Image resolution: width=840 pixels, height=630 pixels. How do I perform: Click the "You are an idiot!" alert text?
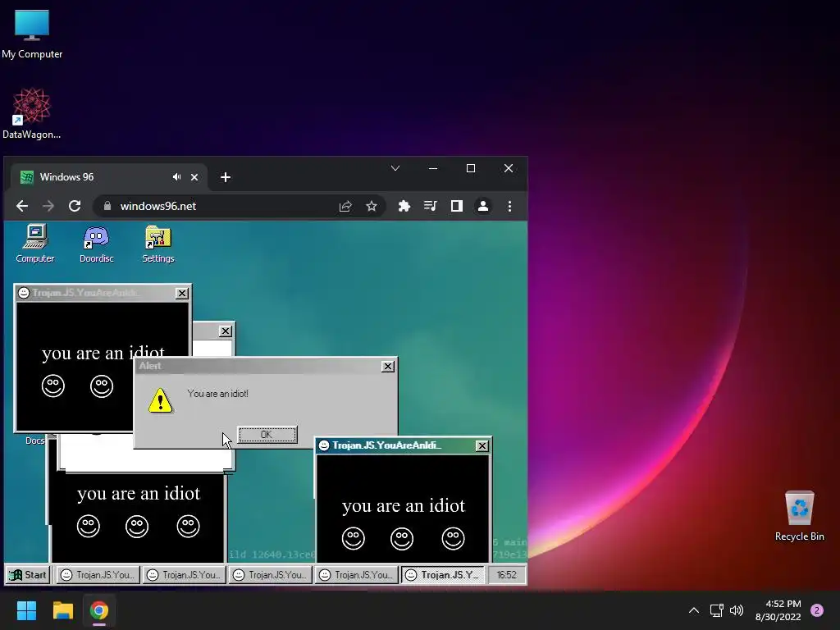[217, 394]
